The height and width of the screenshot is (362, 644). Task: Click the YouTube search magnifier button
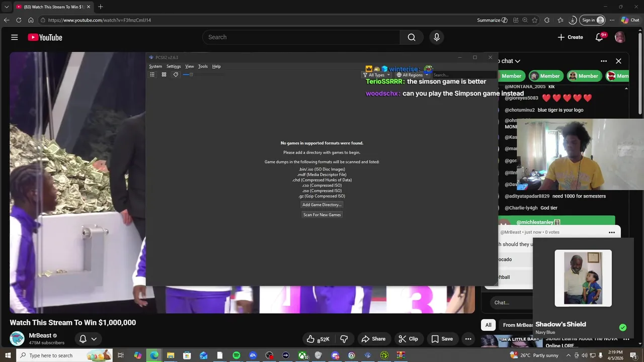tap(412, 37)
